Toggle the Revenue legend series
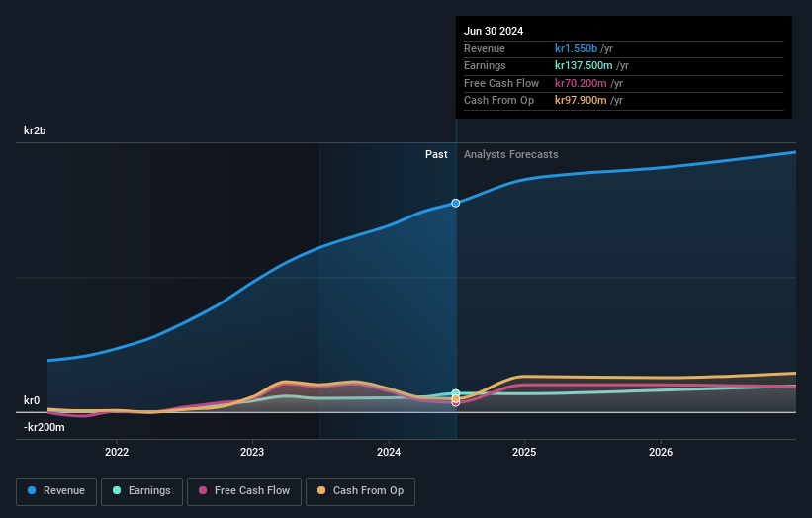This screenshot has width=812, height=518. coord(56,491)
